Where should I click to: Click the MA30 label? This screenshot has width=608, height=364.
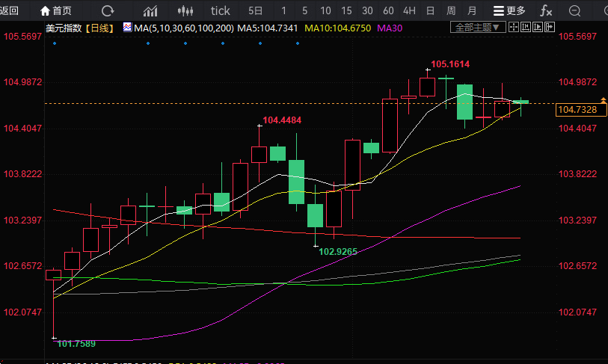pyautogui.click(x=390, y=28)
